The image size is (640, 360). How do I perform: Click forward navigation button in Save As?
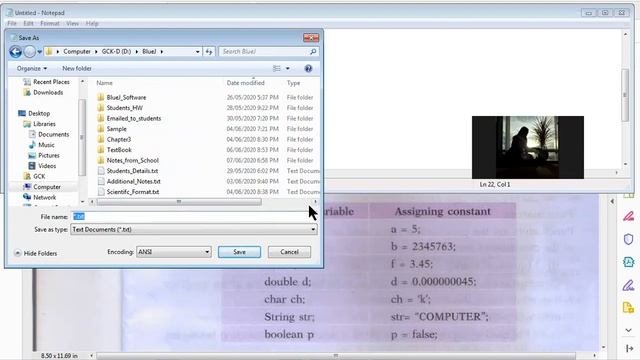coord(29,52)
